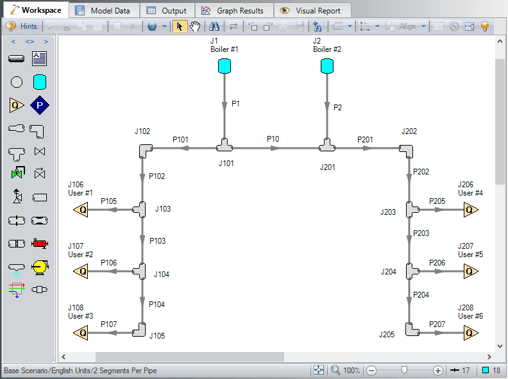Image resolution: width=508 pixels, height=379 pixels.
Task: Click the zoom in plus button
Action: point(438,370)
